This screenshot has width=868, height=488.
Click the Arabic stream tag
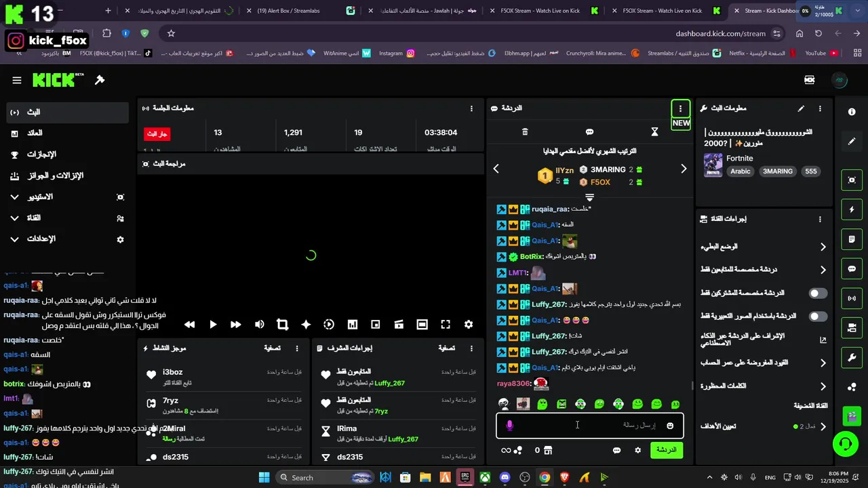[740, 171]
